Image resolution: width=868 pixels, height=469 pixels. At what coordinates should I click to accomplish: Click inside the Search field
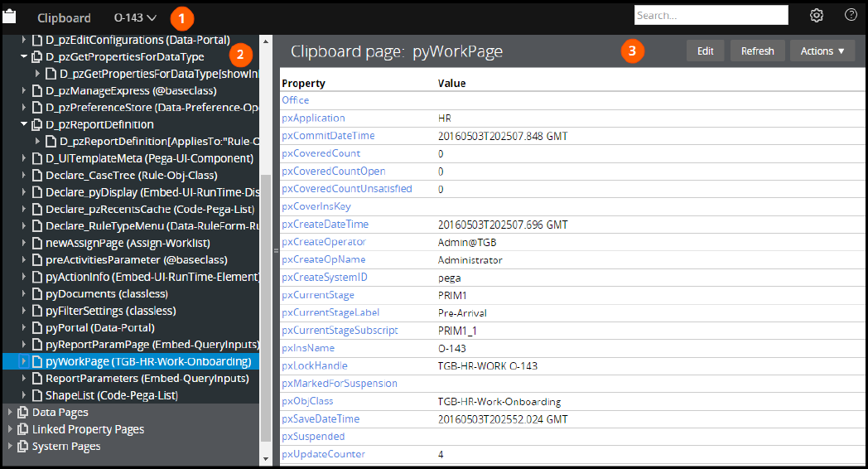(711, 15)
